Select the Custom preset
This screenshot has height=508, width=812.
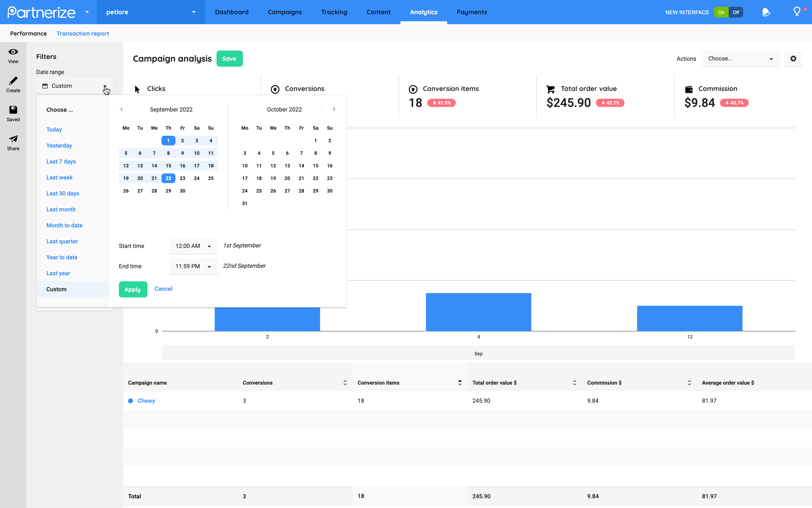[x=73, y=289]
